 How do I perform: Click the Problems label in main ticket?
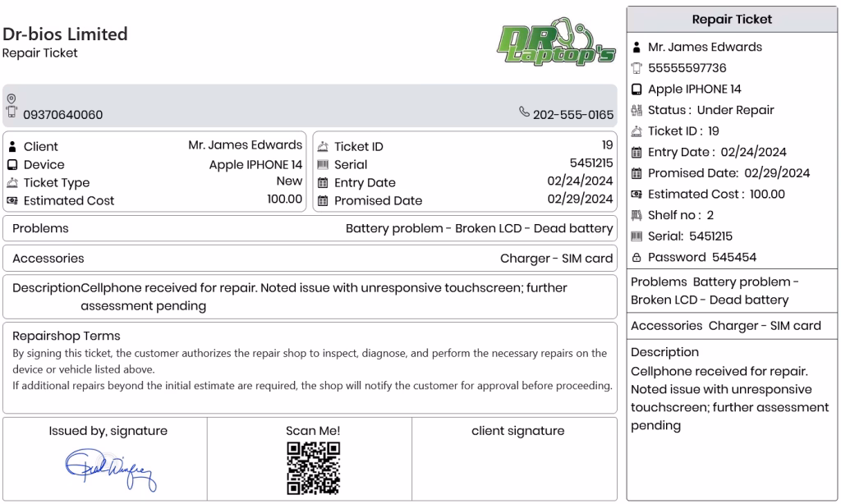[40, 228]
